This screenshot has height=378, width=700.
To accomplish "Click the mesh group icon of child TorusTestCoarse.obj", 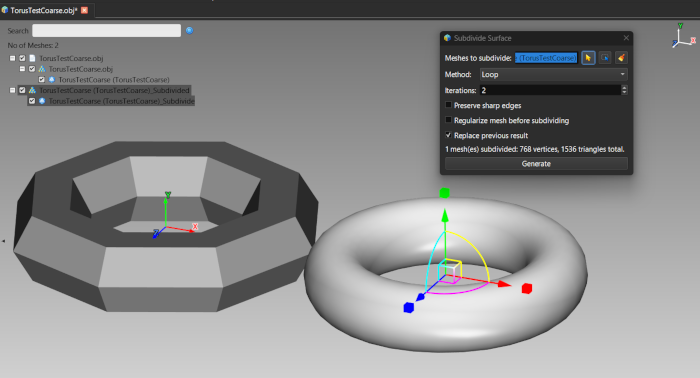I will [x=42, y=69].
